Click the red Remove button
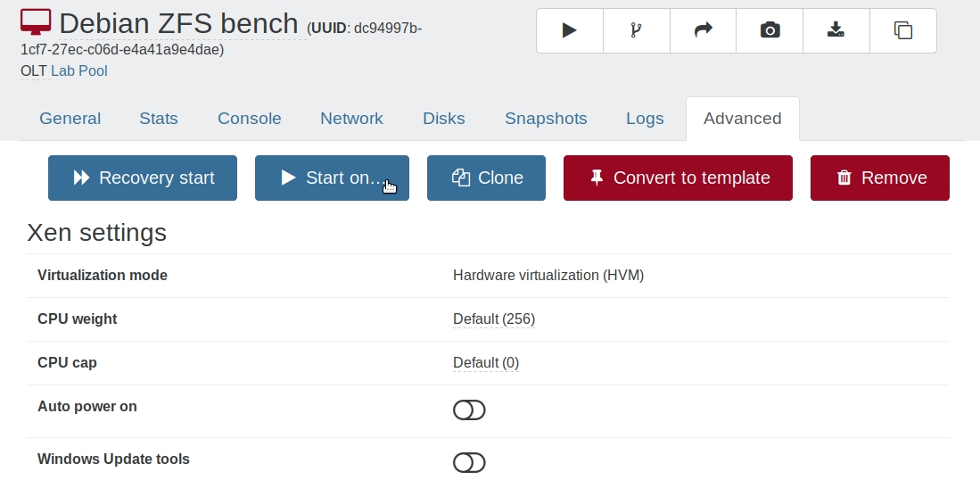The height and width of the screenshot is (480, 980). 880,178
